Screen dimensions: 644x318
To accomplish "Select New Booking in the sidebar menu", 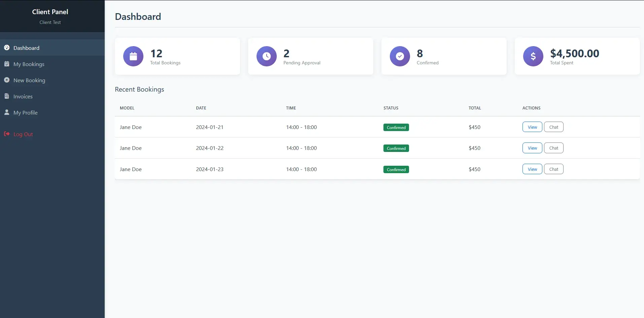I will (x=29, y=80).
